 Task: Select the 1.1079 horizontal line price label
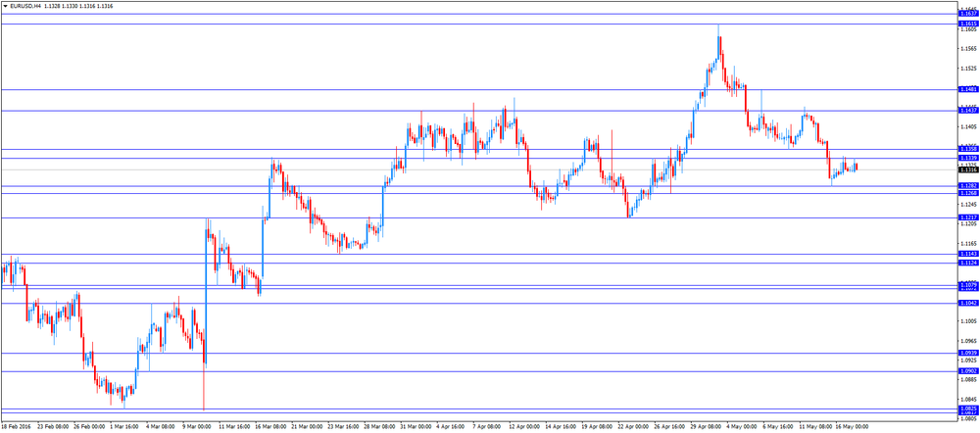(x=967, y=284)
